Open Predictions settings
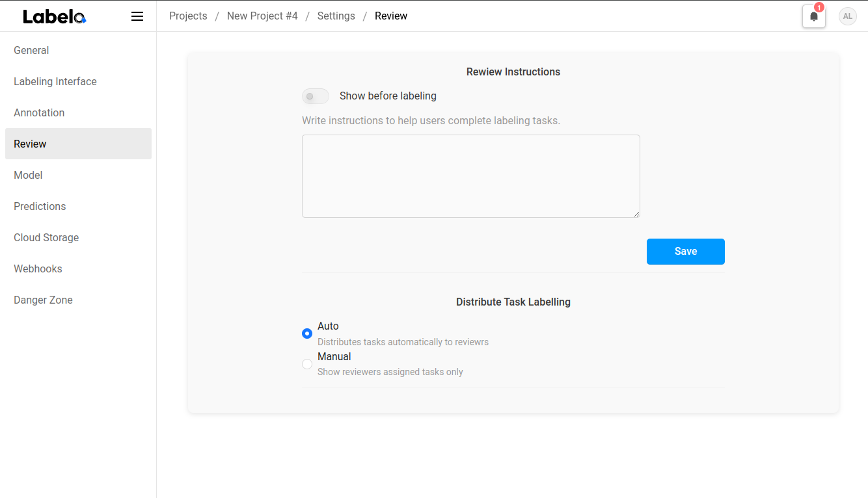The image size is (868, 498). pos(78,206)
